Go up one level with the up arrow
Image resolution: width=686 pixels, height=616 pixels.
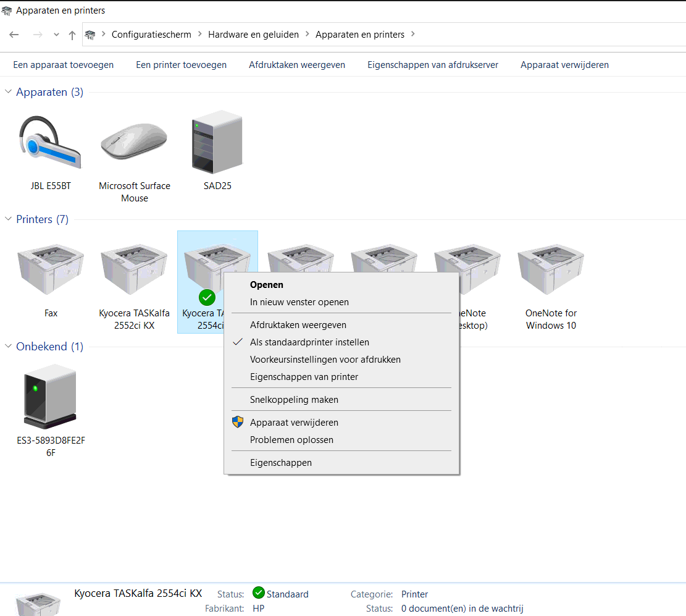point(72,35)
